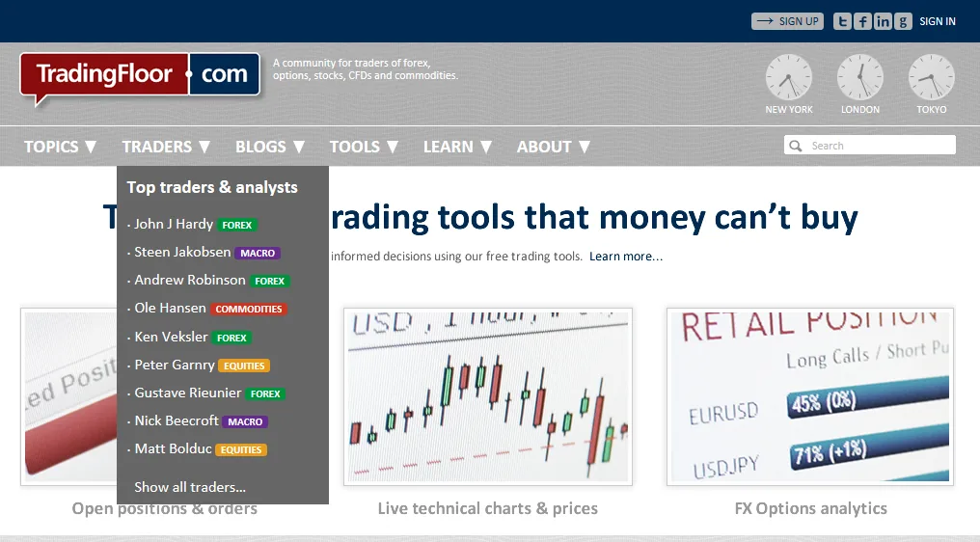Click the SIGN UP button

click(x=787, y=21)
